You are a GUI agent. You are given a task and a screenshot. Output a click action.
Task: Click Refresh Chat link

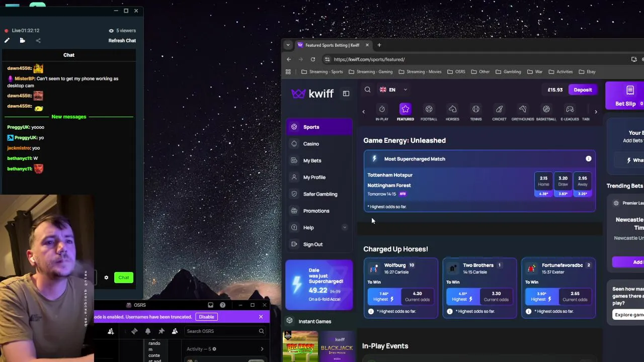(122, 41)
